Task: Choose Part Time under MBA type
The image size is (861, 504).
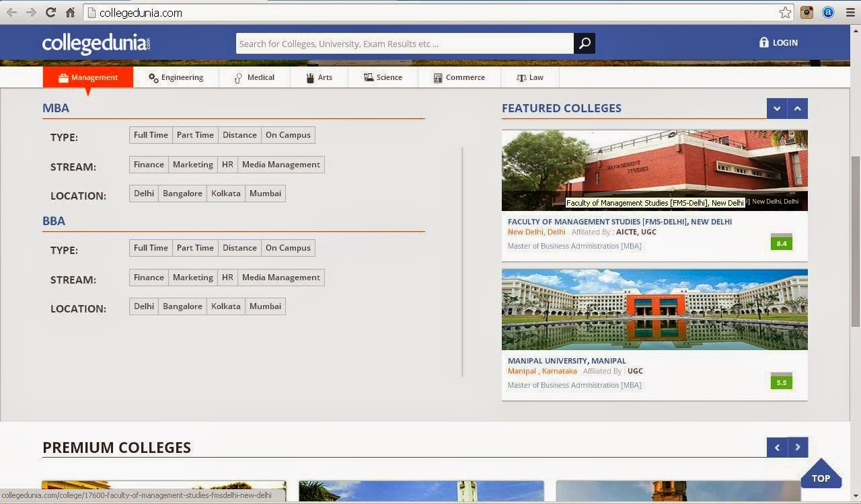Action: coord(195,135)
